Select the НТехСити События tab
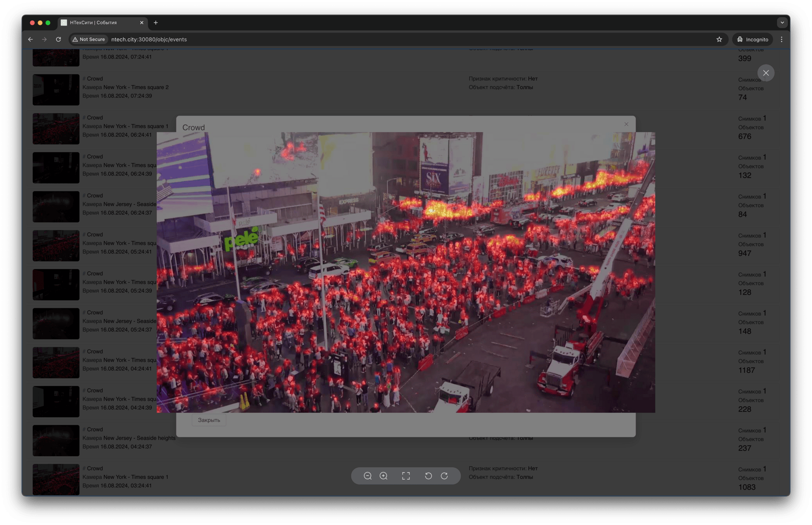Screen dimensions: 812x525 [x=94, y=23]
